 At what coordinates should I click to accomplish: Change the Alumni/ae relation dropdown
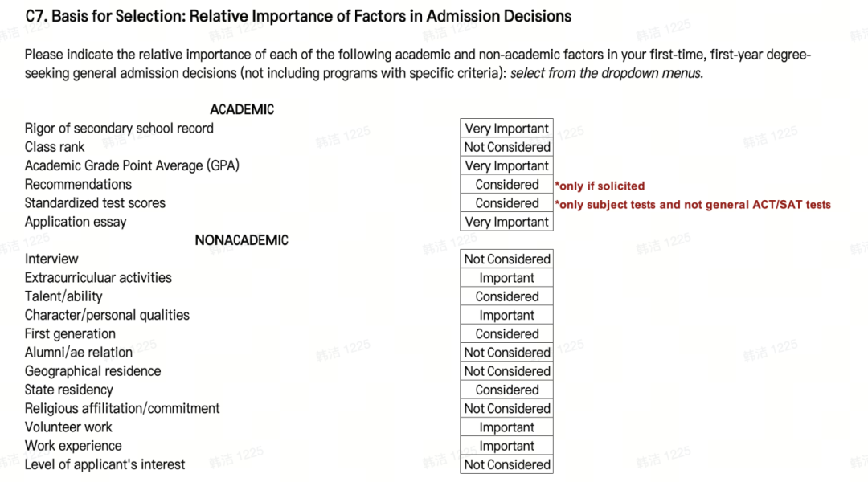click(506, 353)
